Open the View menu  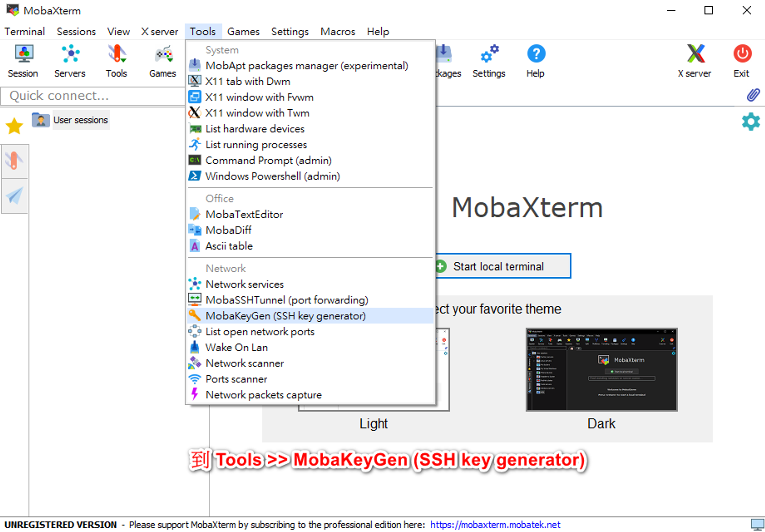click(118, 32)
